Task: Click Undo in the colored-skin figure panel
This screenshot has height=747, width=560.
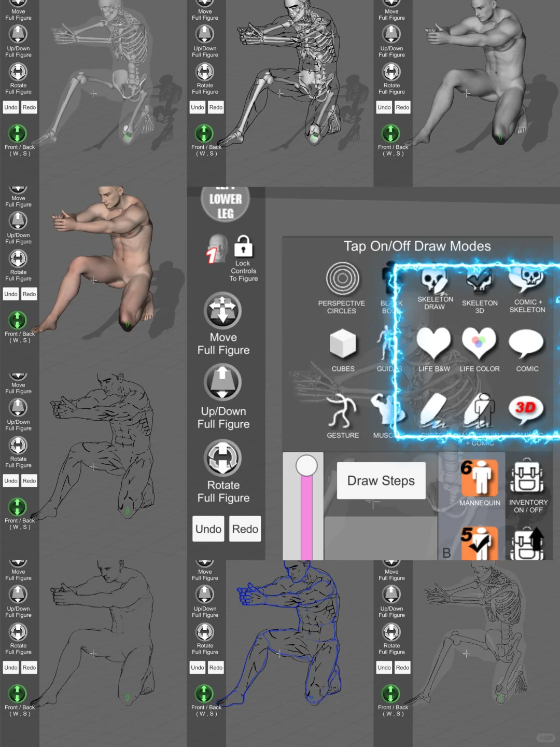Action: click(x=11, y=294)
